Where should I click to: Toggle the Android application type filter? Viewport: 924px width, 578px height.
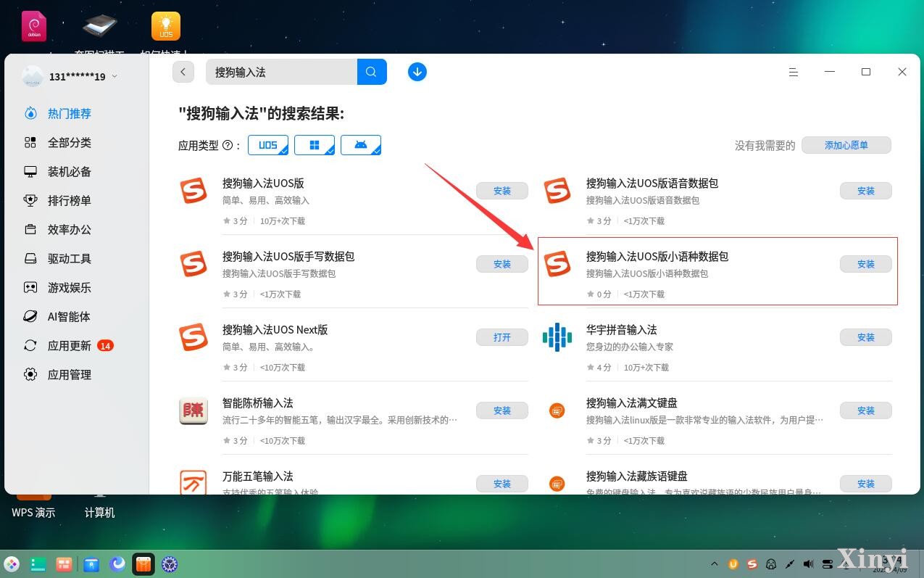click(x=361, y=145)
